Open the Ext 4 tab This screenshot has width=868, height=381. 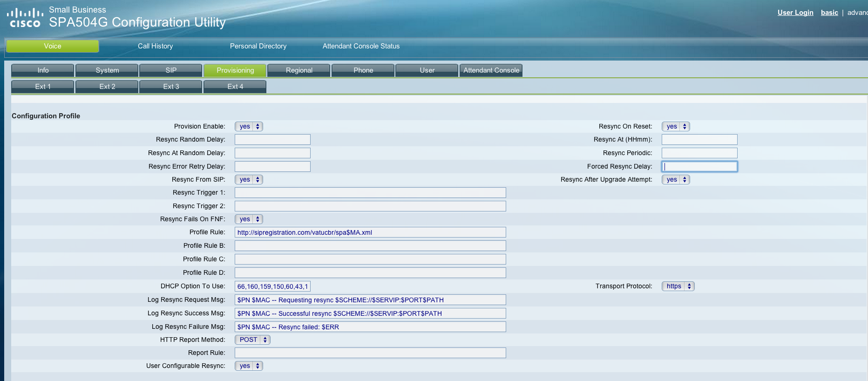[235, 87]
